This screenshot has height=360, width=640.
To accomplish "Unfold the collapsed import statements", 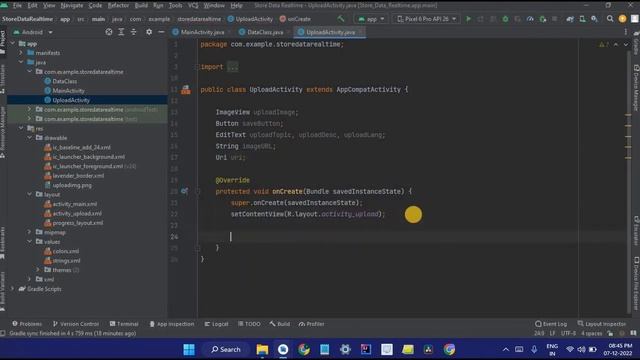I will (233, 67).
